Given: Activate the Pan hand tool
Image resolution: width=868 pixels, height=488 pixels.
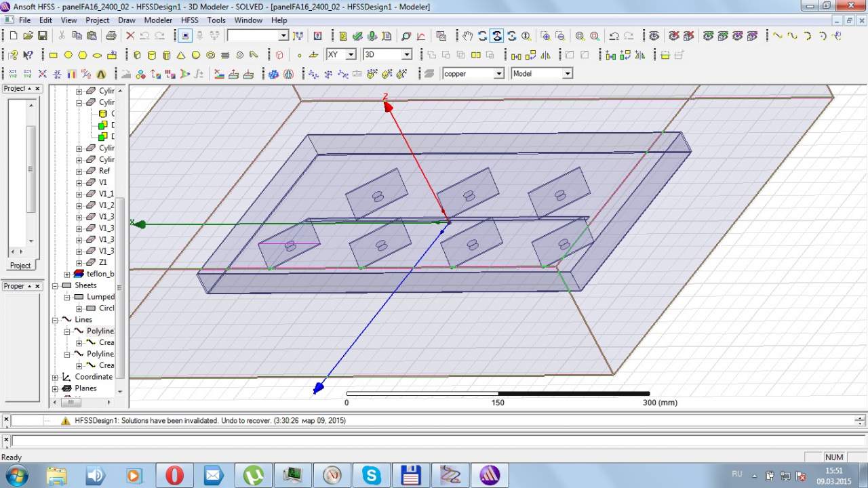Looking at the screenshot, I should tap(467, 36).
